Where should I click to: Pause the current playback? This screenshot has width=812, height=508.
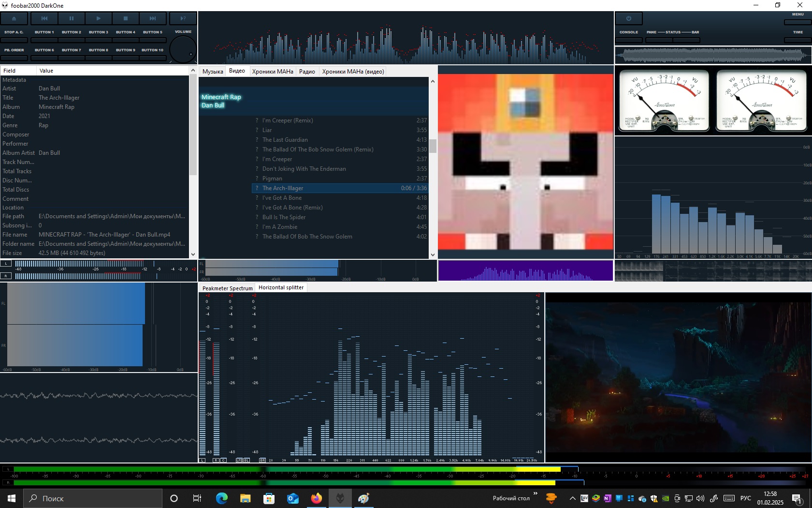tap(72, 18)
